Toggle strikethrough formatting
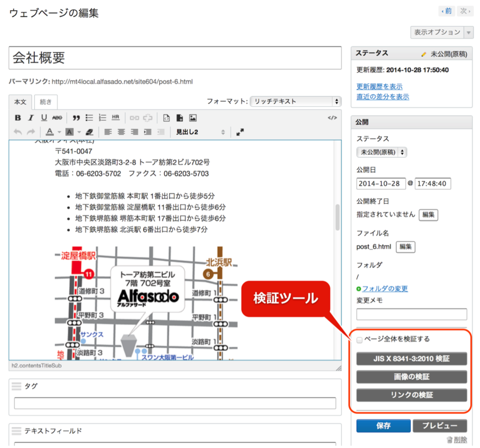The height and width of the screenshot is (448, 480). coord(57,118)
